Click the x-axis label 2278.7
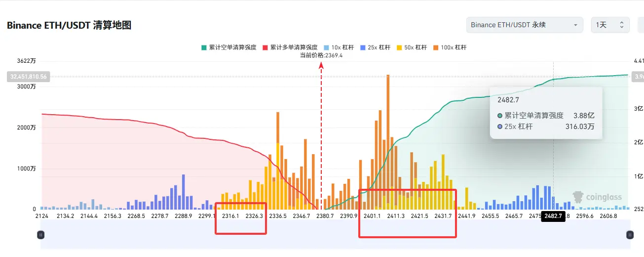The height and width of the screenshot is (257, 644). (160, 216)
